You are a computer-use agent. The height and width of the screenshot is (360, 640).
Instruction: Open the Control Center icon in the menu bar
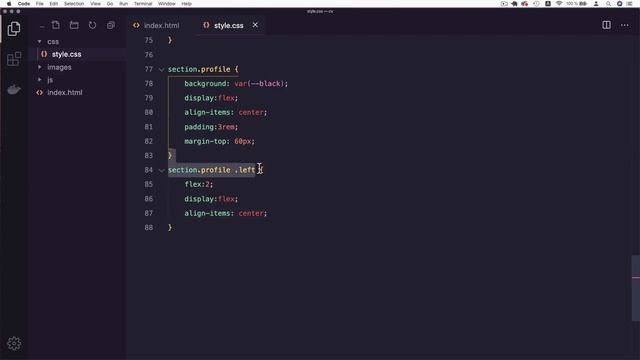point(630,4)
